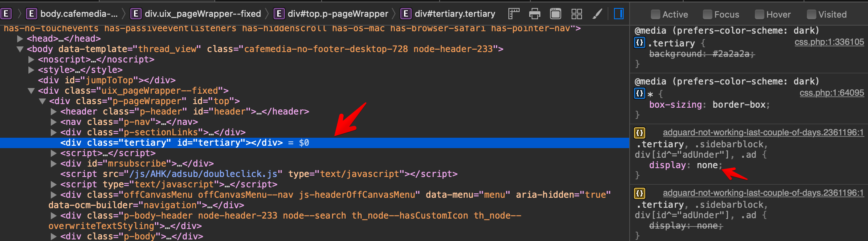
Task: Expand the div p-body node
Action: [54, 237]
